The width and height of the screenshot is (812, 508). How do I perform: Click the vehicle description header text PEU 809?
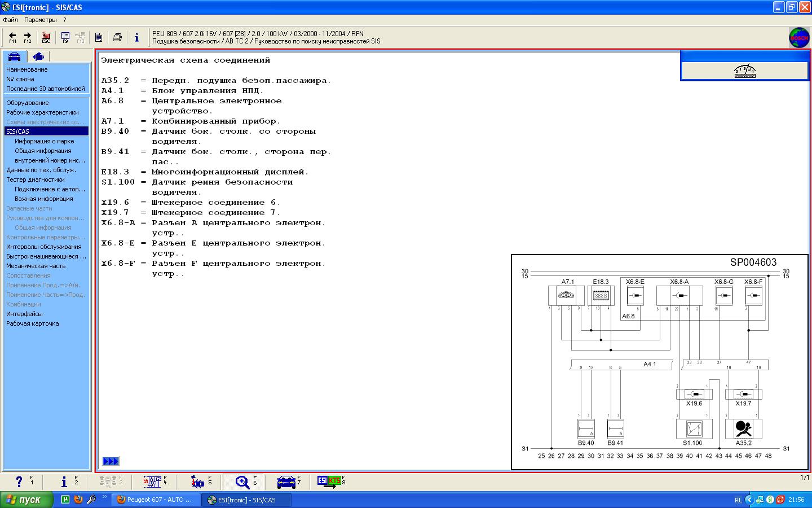click(x=258, y=34)
